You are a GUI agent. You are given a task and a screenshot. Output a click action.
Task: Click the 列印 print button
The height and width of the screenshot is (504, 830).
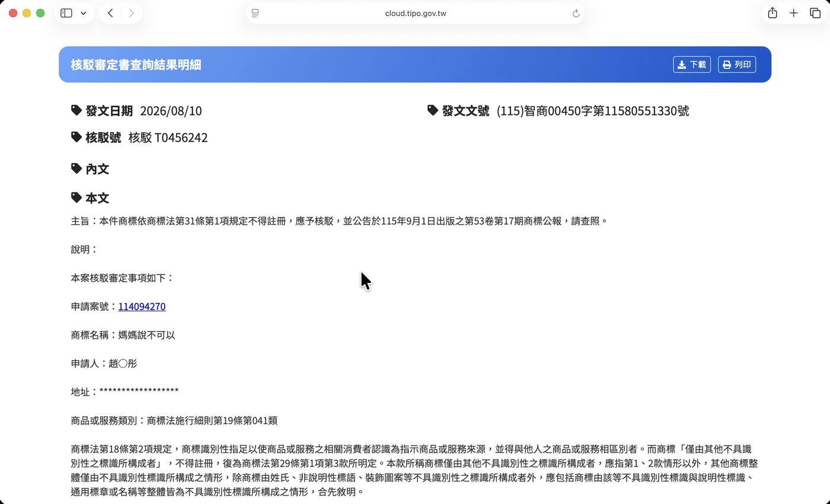pyautogui.click(x=737, y=65)
